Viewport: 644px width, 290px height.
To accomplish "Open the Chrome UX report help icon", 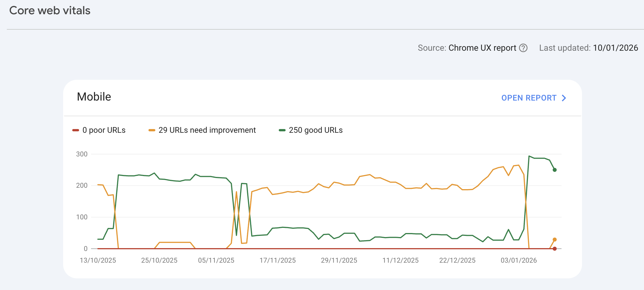I will [523, 48].
